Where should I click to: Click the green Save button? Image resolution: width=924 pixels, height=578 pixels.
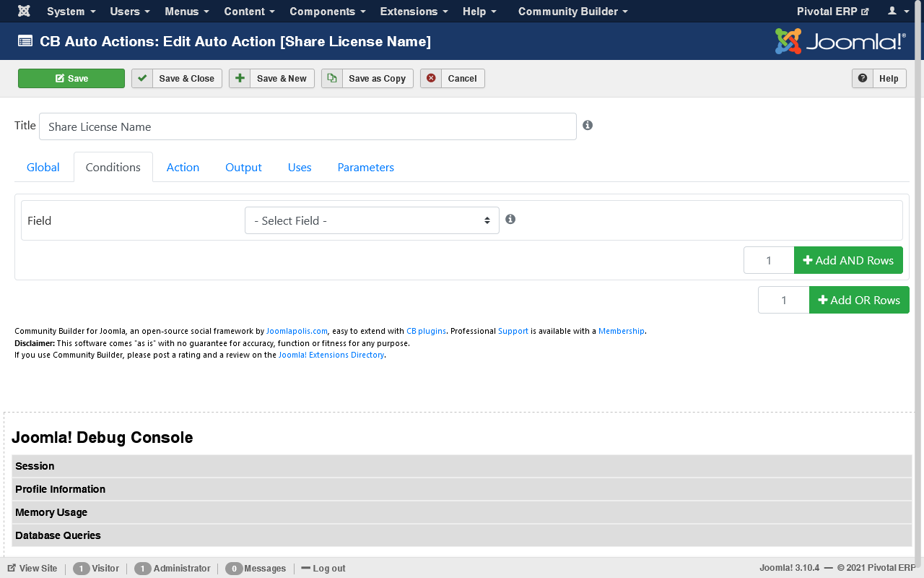pyautogui.click(x=71, y=78)
